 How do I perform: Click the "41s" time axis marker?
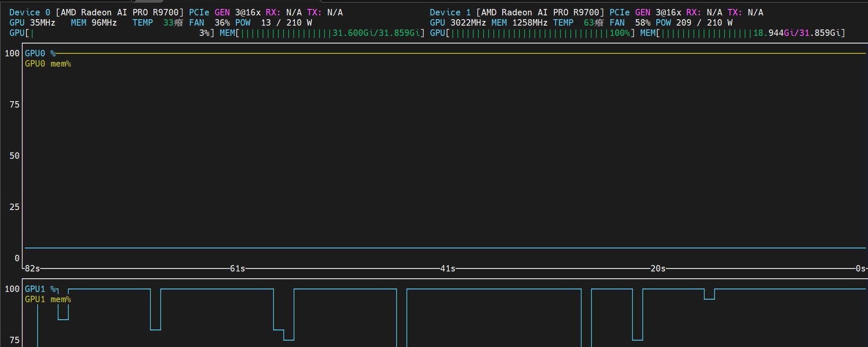pos(448,268)
